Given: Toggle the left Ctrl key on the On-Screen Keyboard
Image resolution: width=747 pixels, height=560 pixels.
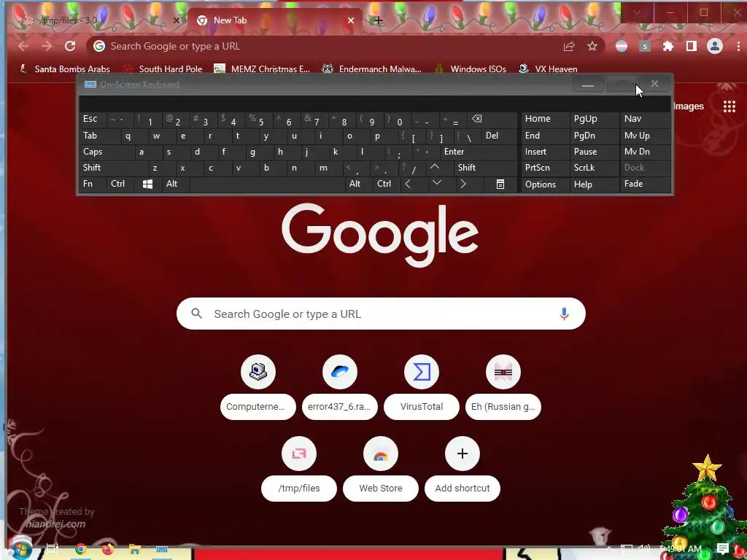Looking at the screenshot, I should point(120,184).
